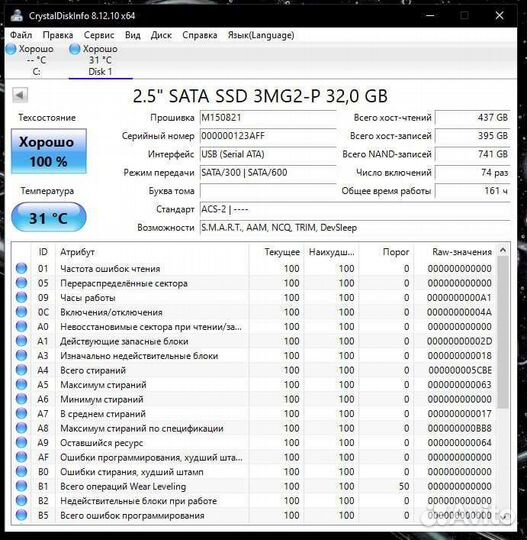Viewport: 527px width, 540px height.
Task: Click the Порог column header
Action: 386,252
